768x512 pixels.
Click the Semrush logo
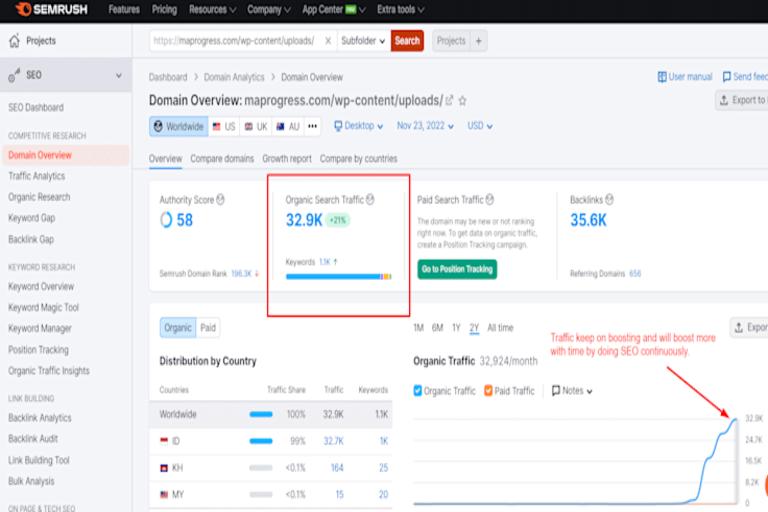coord(51,9)
